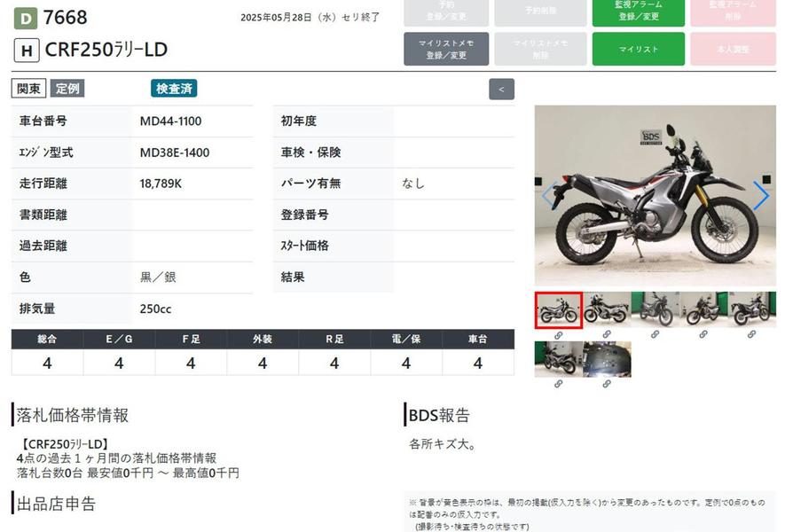
Task: Click the link icon under the fifth thumbnail
Action: coord(751,335)
